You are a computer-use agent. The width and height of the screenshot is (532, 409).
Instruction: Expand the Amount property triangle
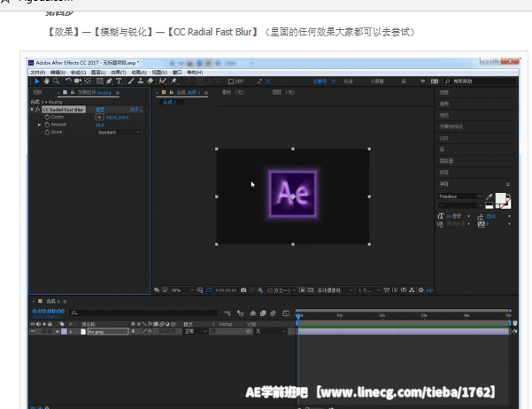click(x=39, y=125)
